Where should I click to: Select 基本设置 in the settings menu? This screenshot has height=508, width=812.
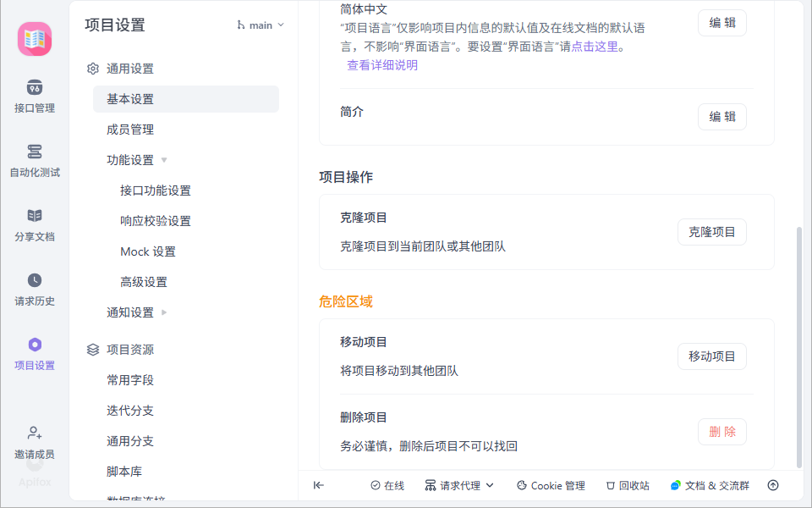tap(186, 99)
